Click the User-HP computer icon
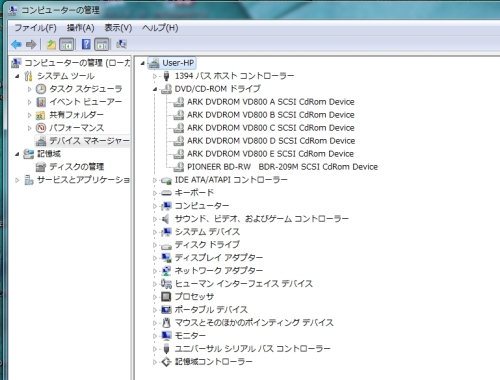500x380 pixels. 154,63
